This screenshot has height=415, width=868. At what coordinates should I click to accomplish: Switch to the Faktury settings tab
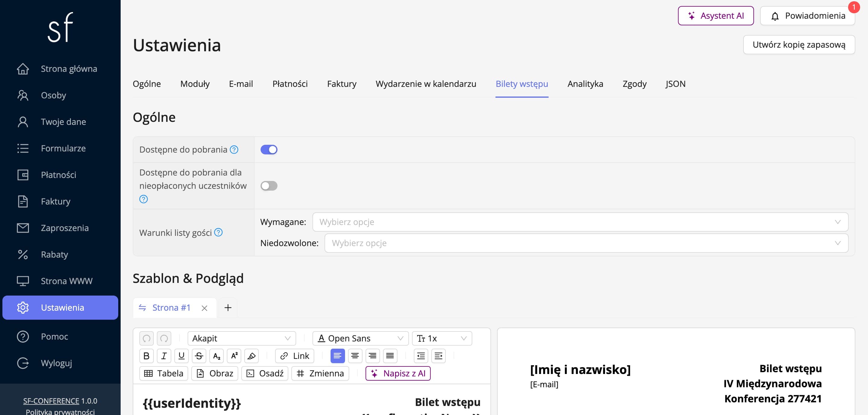[342, 84]
